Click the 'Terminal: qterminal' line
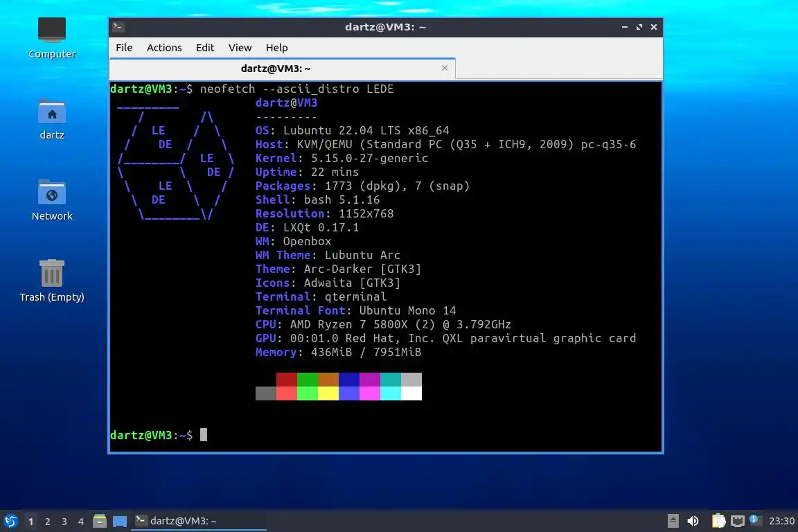The width and height of the screenshot is (798, 532). click(x=321, y=296)
